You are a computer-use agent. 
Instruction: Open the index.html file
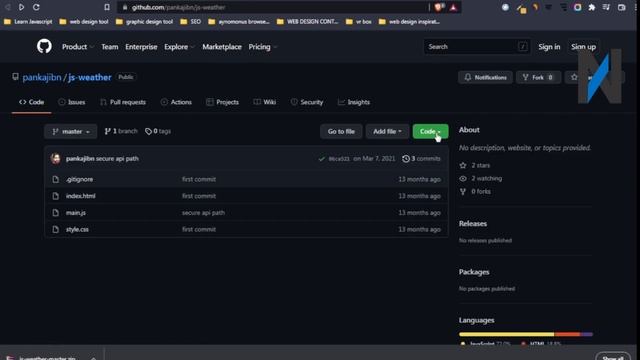pyautogui.click(x=80, y=196)
